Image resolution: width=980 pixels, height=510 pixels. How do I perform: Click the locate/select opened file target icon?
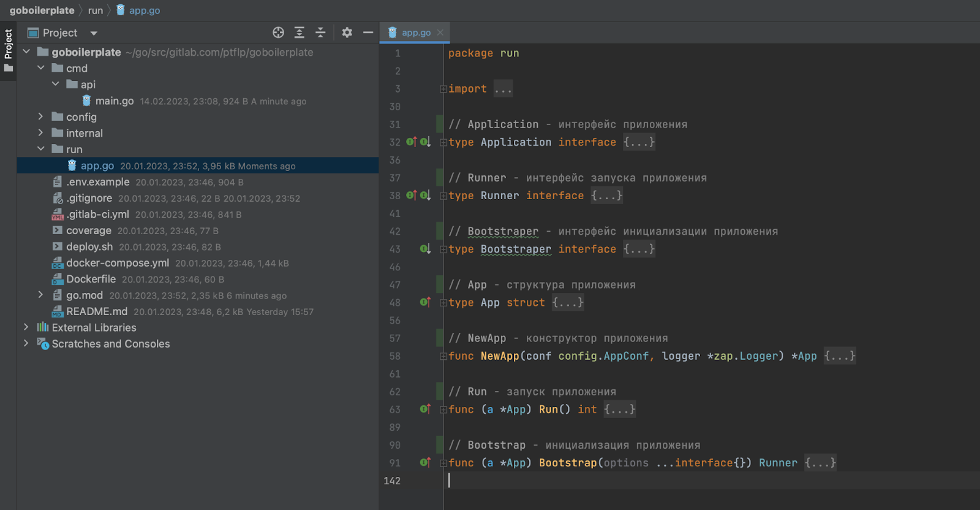point(278,32)
